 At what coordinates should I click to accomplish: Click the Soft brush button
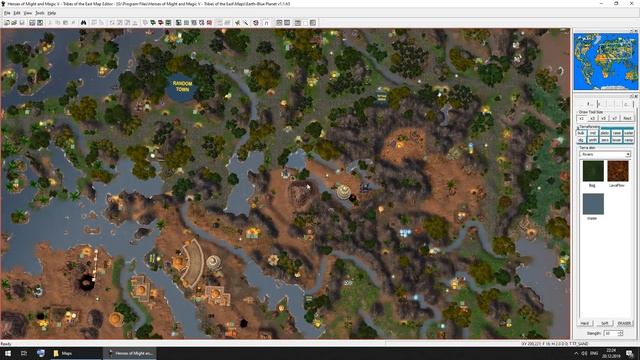[604, 323]
